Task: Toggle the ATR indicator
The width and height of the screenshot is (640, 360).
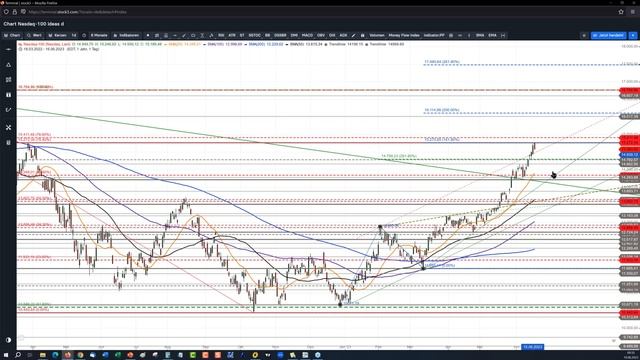Action: [x=232, y=36]
